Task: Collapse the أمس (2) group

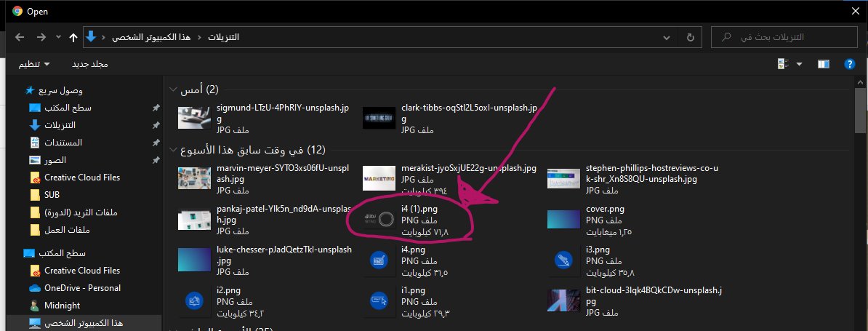Action: (x=174, y=89)
